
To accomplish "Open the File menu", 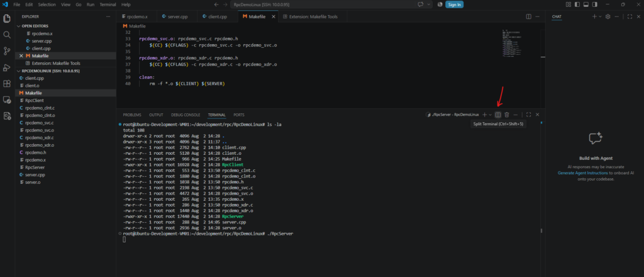I will pos(17,4).
